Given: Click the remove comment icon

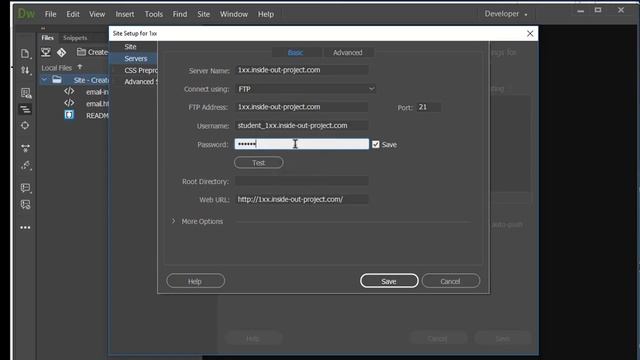Looking at the screenshot, I should tap(25, 204).
